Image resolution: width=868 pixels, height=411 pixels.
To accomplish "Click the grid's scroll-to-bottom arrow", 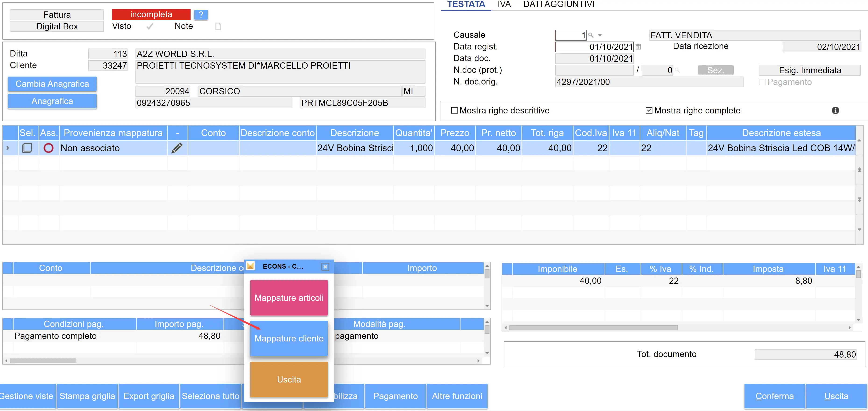I will [x=860, y=200].
